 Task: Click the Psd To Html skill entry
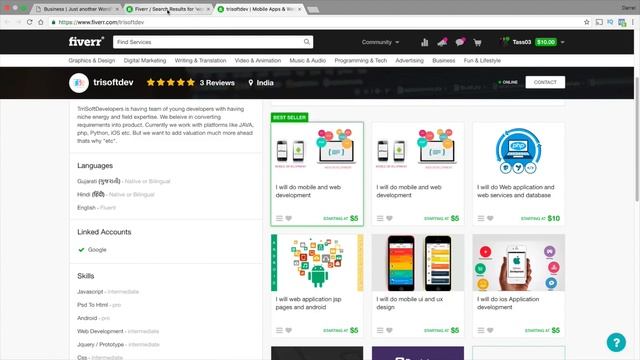click(99, 305)
